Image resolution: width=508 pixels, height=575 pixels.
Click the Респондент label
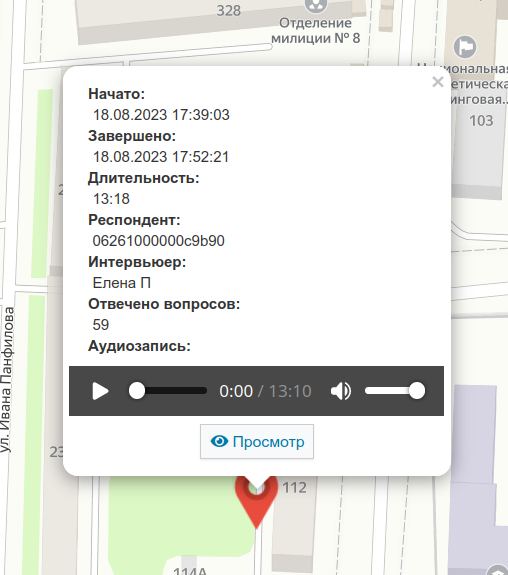pyautogui.click(x=134, y=220)
